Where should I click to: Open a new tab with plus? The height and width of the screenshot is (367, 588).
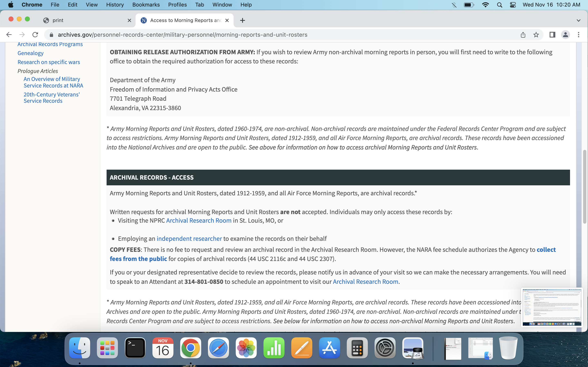tap(242, 20)
